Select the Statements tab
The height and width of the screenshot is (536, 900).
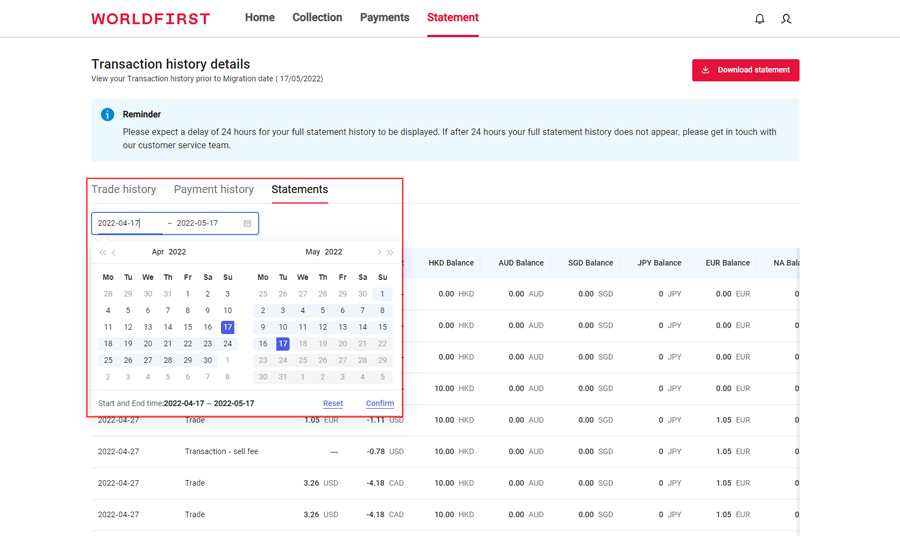click(x=300, y=189)
